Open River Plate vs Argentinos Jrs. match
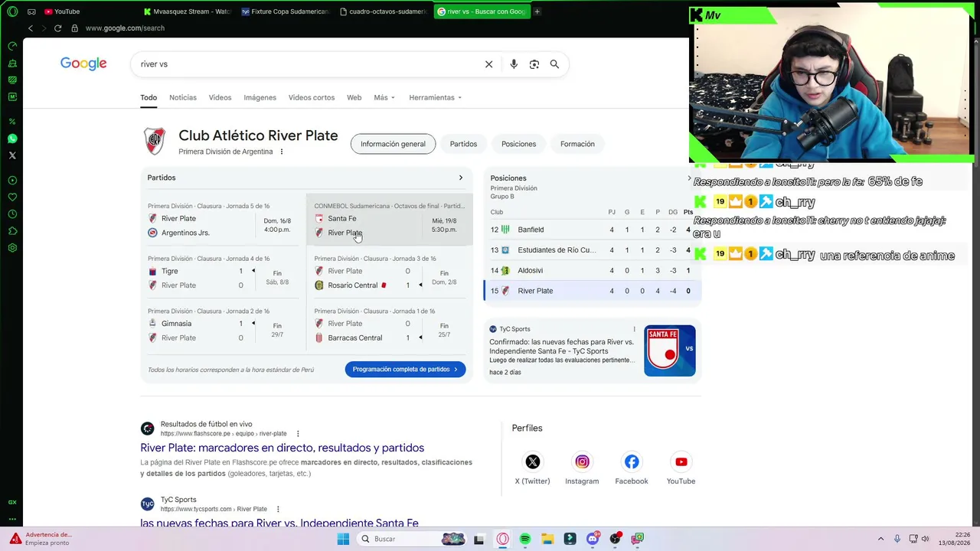 click(x=224, y=220)
